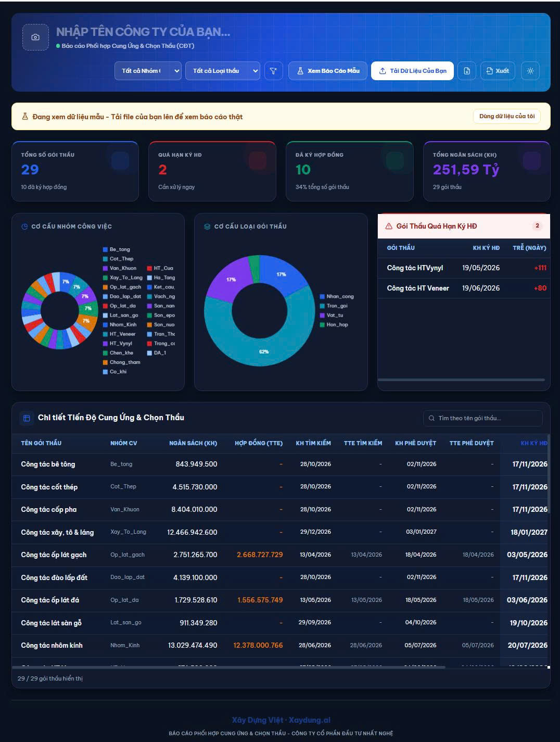Click the company name input field
Viewport: 560px width, 742px height.
click(x=143, y=32)
